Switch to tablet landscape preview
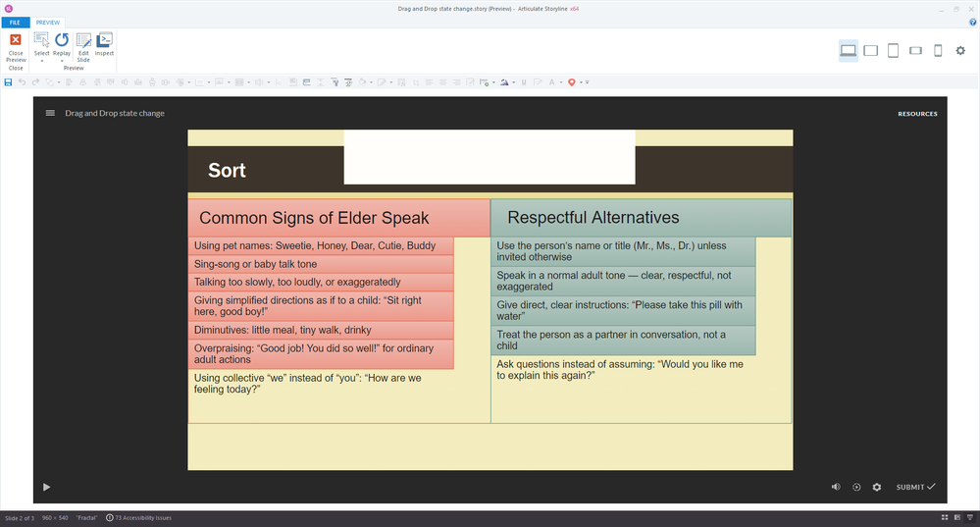 (x=870, y=51)
